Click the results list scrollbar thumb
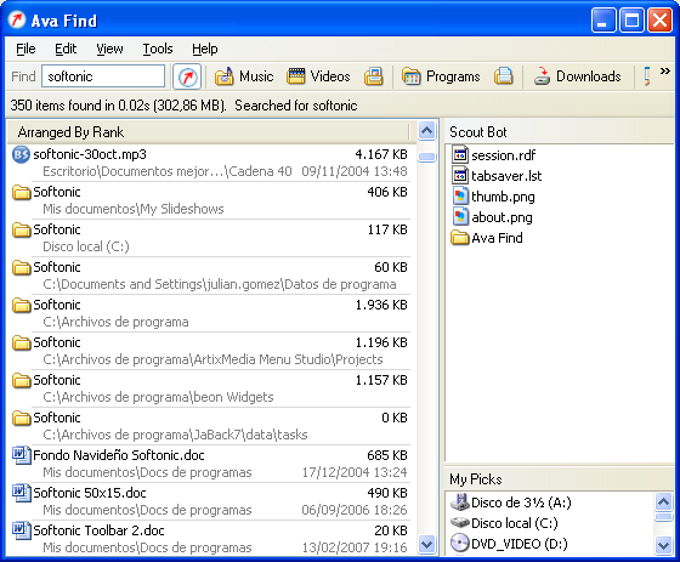The width and height of the screenshot is (680, 562). pos(427,157)
